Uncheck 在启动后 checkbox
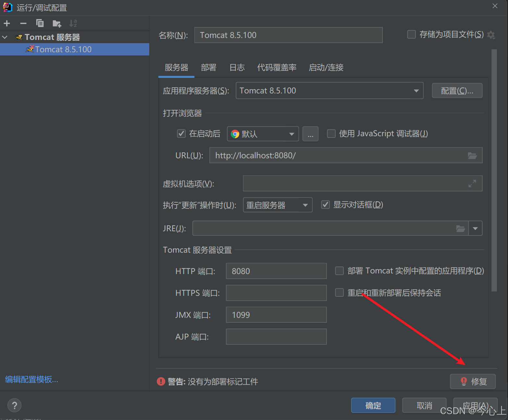 [181, 134]
